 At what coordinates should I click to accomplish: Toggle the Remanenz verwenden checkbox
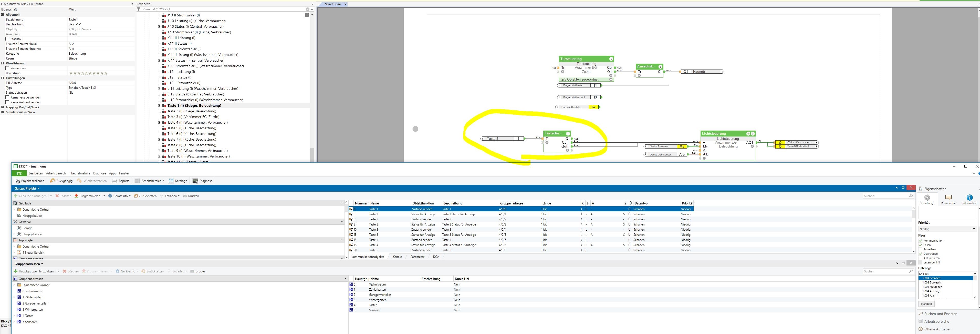[8, 97]
